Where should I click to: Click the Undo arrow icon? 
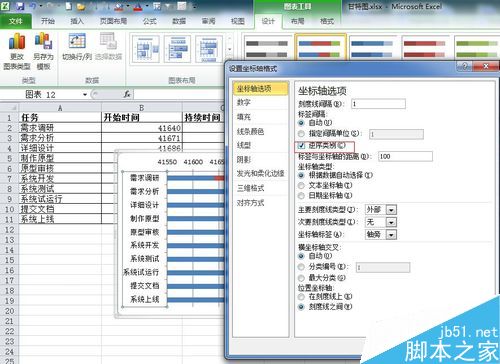click(x=33, y=6)
